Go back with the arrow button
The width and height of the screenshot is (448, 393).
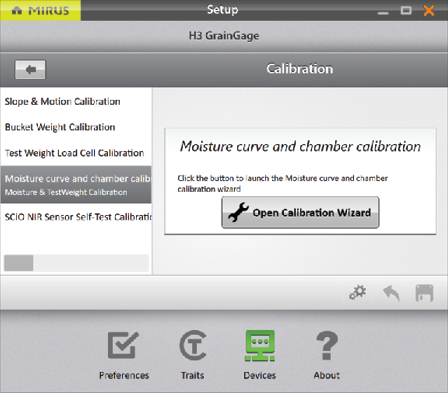[30, 69]
